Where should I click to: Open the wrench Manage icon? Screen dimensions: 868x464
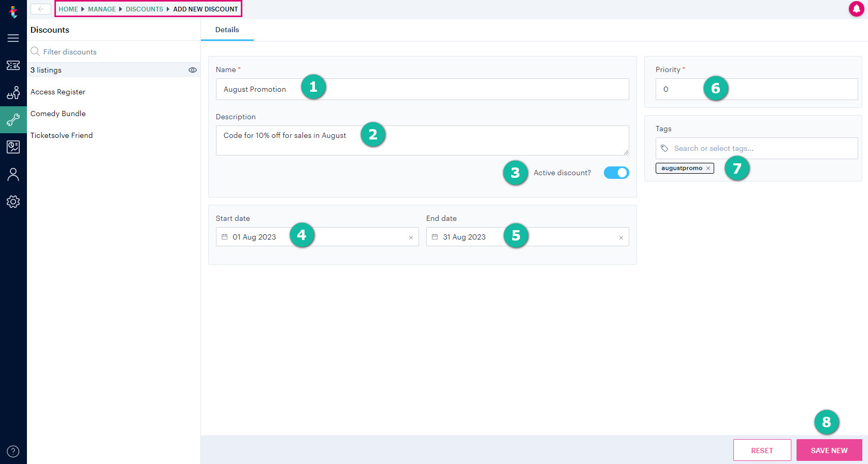tap(13, 120)
